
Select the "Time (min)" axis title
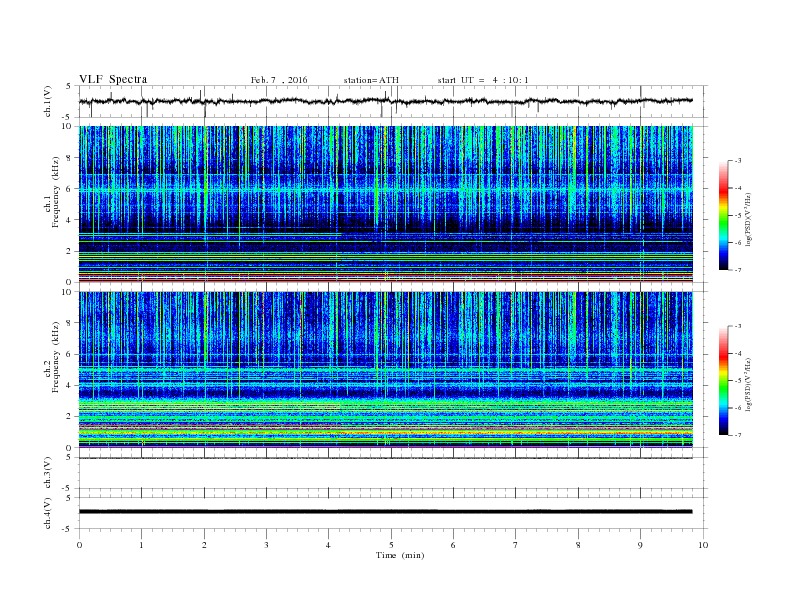pyautogui.click(x=400, y=555)
